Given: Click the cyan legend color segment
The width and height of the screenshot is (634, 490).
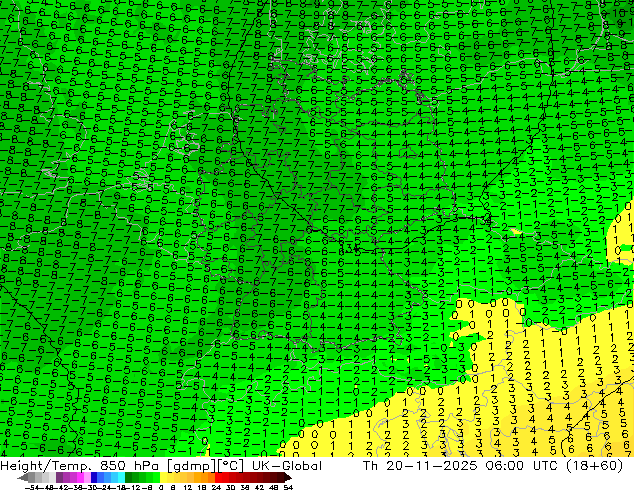Looking at the screenshot, I should (121, 477).
